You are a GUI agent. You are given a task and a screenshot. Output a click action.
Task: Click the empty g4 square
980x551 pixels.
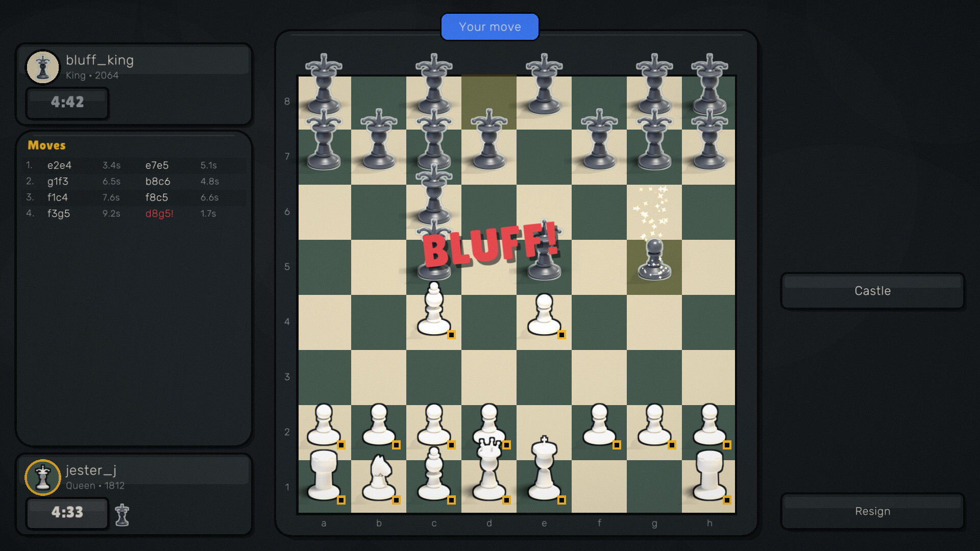pos(654,322)
